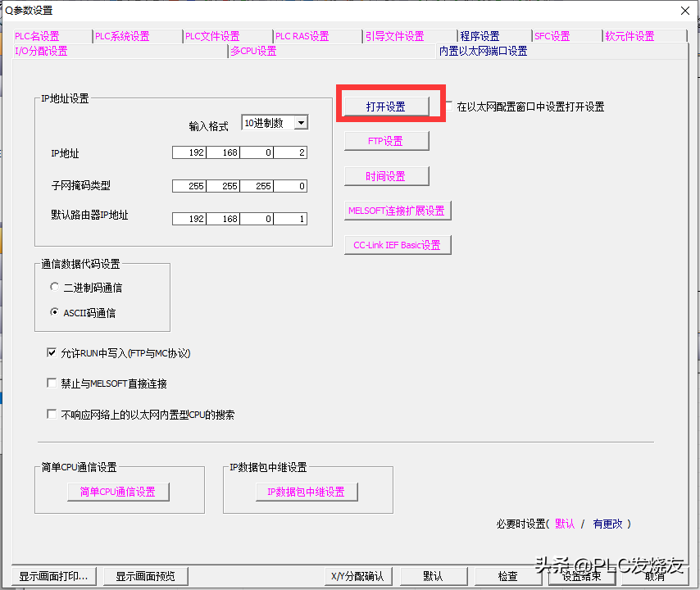Click the first IP地址 octet field
Viewport: 700px width, 590px height.
189,153
